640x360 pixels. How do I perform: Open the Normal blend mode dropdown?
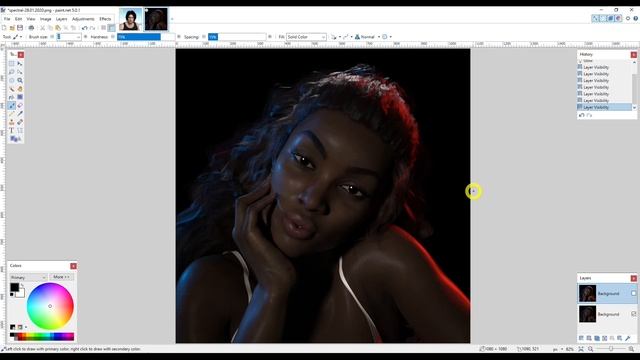[x=367, y=37]
